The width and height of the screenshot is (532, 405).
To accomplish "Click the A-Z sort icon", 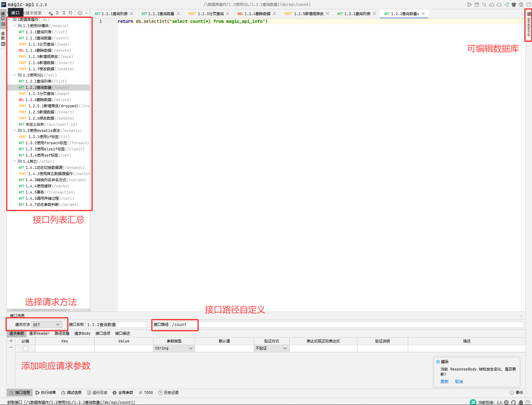I will click(71, 13).
